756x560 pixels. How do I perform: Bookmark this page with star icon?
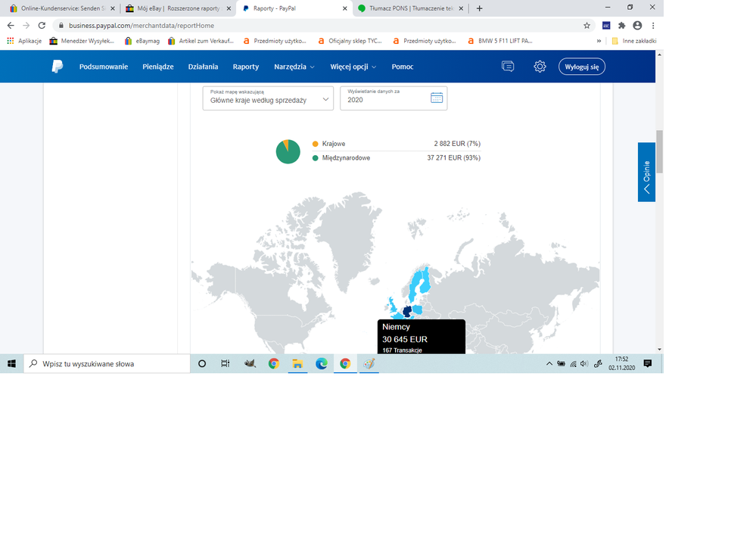coord(587,25)
